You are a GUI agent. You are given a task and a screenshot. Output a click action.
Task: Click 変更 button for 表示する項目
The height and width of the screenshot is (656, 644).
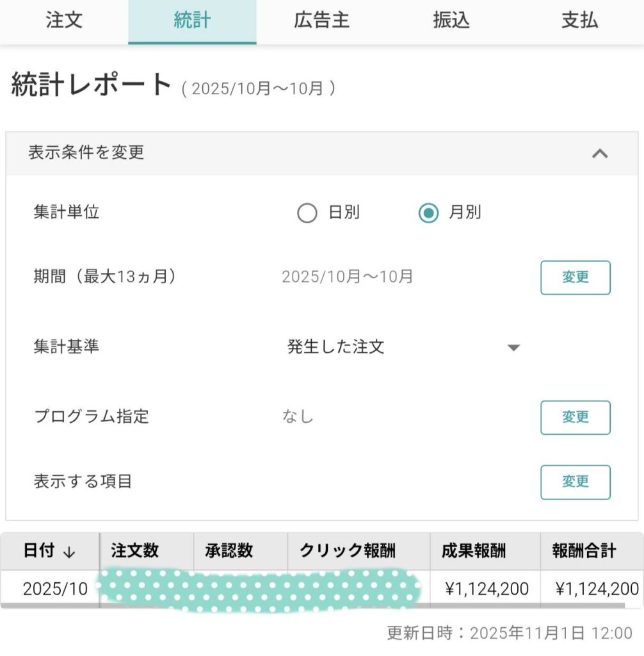point(575,482)
